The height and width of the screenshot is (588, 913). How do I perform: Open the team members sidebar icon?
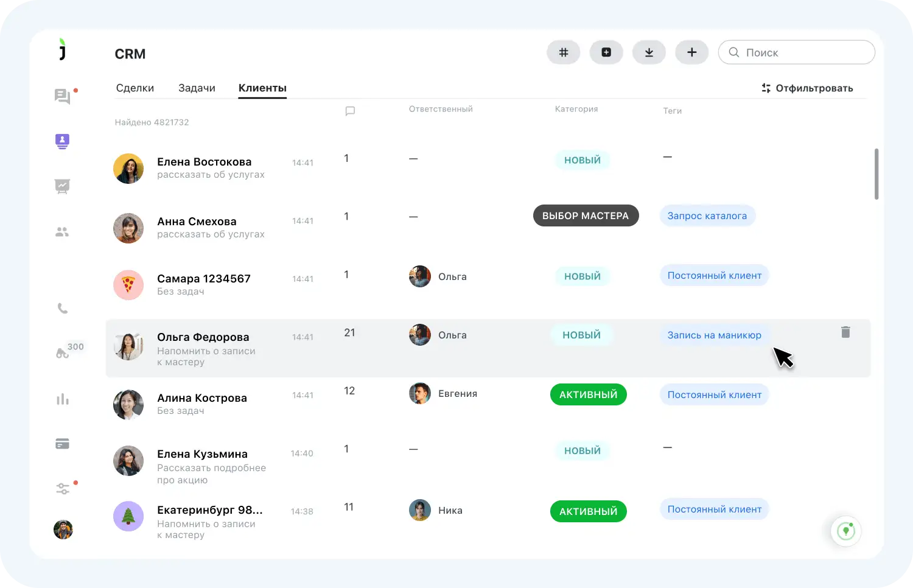[62, 232]
